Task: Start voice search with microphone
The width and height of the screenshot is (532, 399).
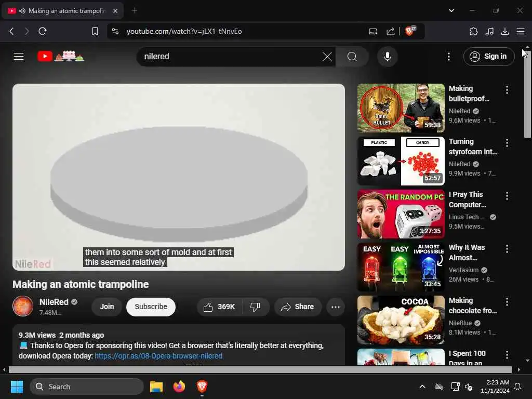Action: (388, 57)
